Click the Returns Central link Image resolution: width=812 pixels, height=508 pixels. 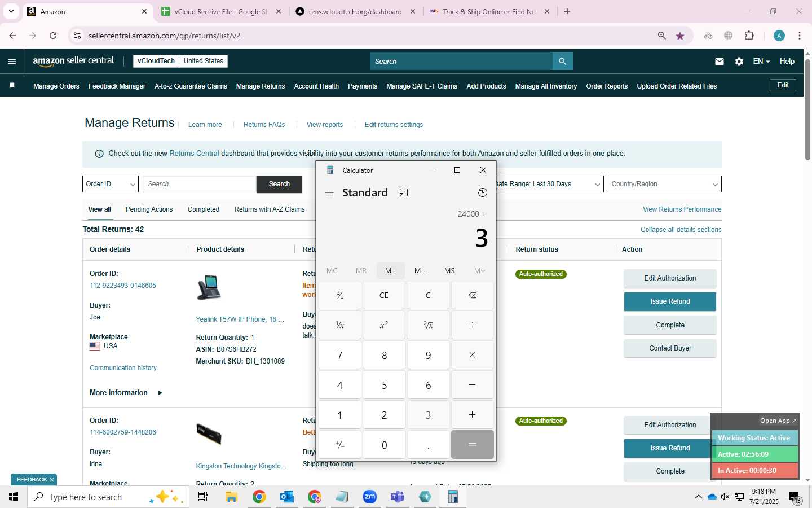(194, 154)
